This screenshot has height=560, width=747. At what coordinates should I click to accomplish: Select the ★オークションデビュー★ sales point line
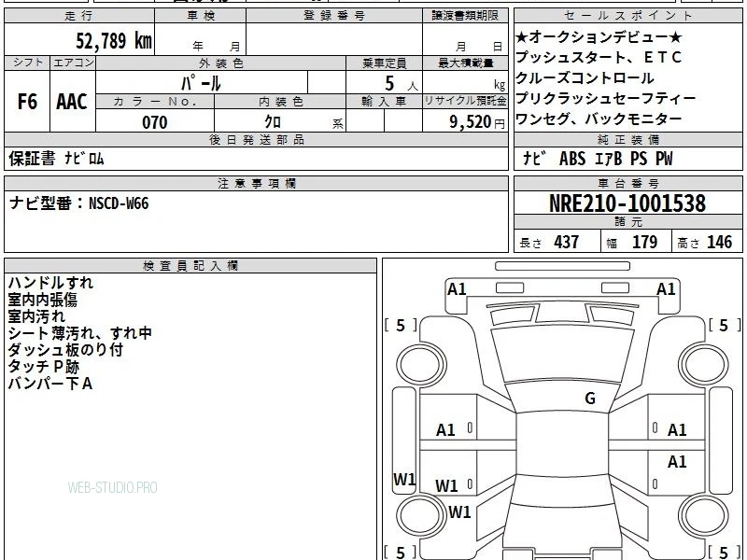click(x=599, y=37)
